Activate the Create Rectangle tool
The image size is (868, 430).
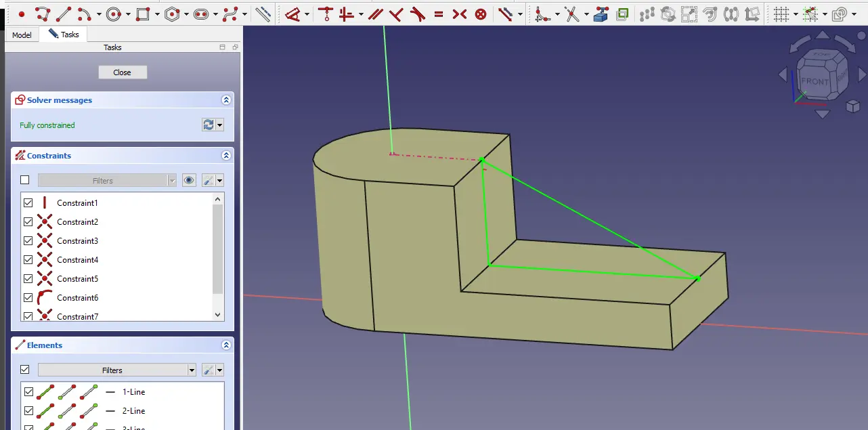click(x=142, y=14)
